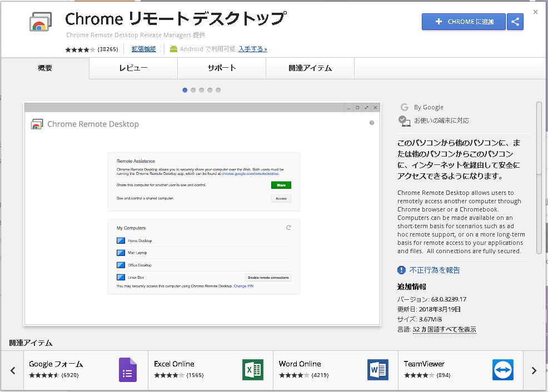This screenshot has height=392, width=548.
Task: Open the TeamViewer related item
Action: [461, 370]
